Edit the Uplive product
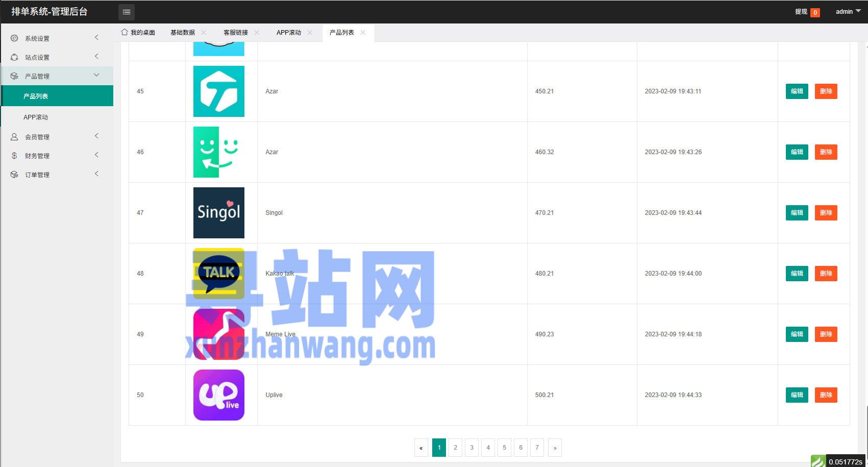The image size is (868, 467). 797,395
